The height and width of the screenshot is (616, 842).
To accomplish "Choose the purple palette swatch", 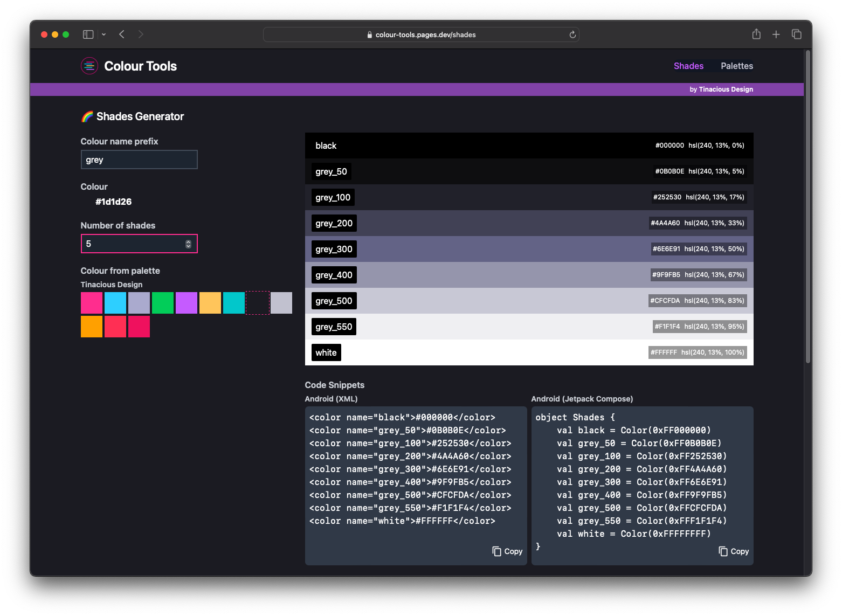I will click(x=187, y=303).
